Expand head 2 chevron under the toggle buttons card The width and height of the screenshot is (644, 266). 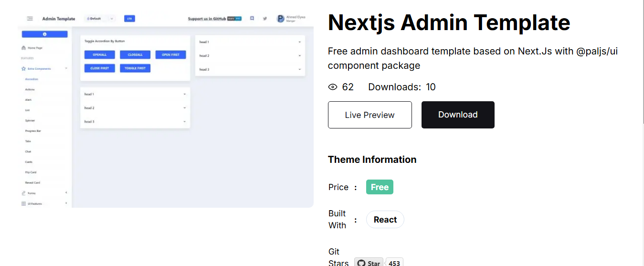185,108
